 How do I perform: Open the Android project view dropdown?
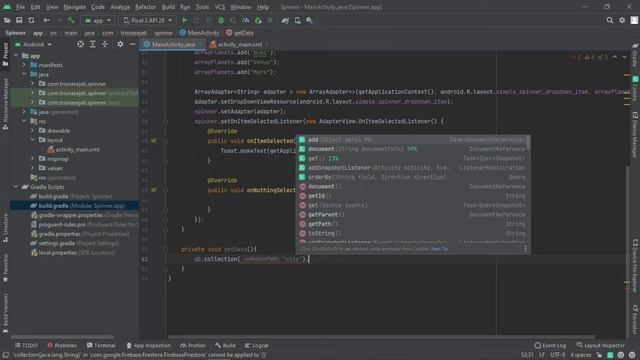click(33, 44)
